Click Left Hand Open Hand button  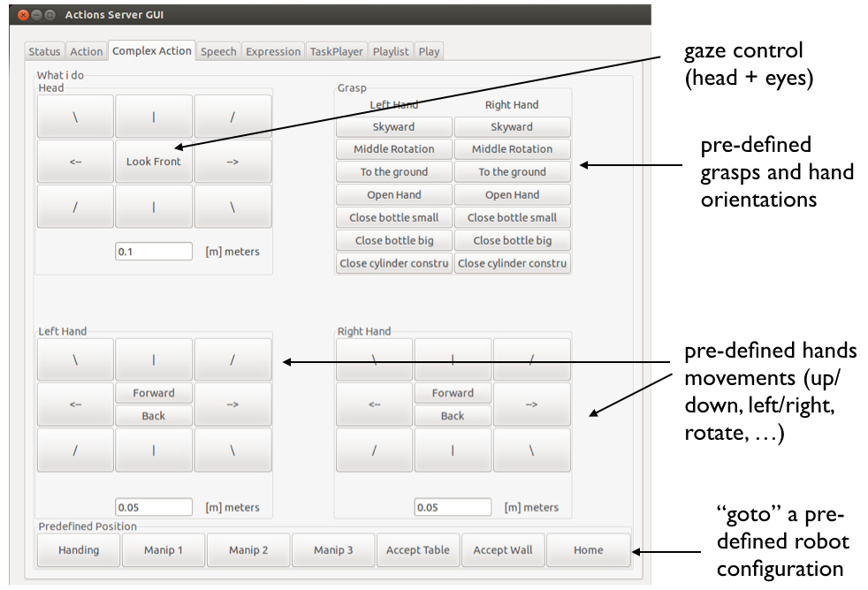click(x=393, y=194)
